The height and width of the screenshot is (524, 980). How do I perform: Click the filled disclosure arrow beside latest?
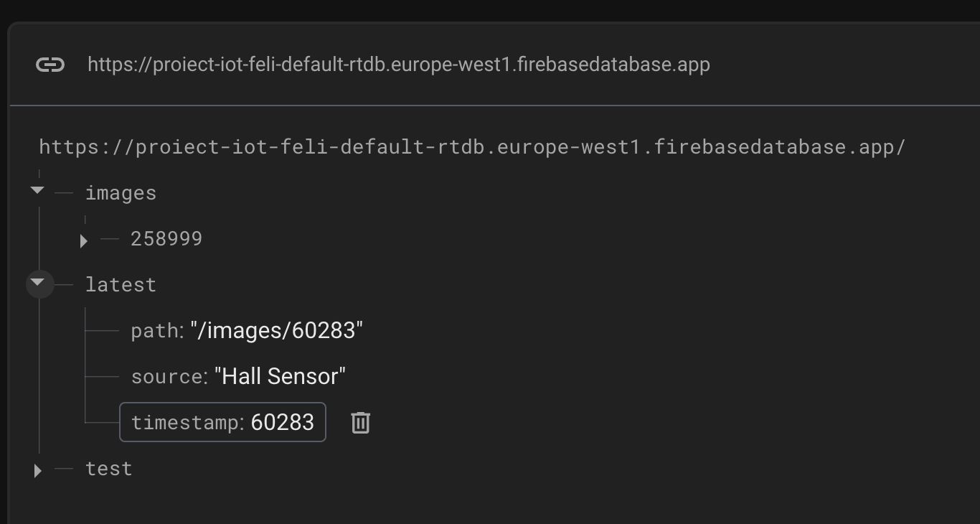tap(38, 284)
